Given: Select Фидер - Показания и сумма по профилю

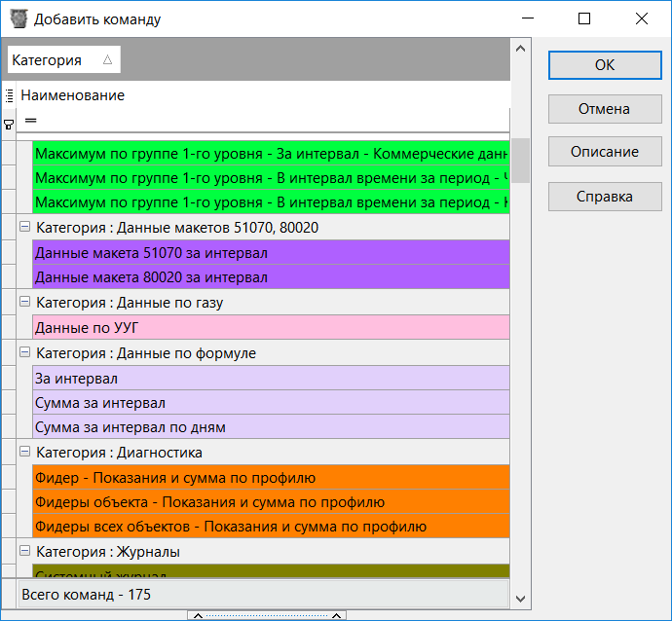Looking at the screenshot, I should [271, 478].
